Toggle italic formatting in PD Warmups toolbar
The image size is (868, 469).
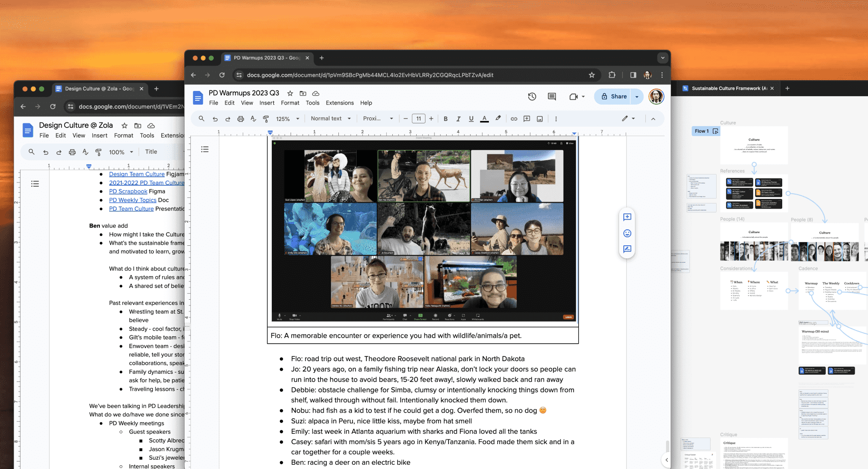click(458, 119)
